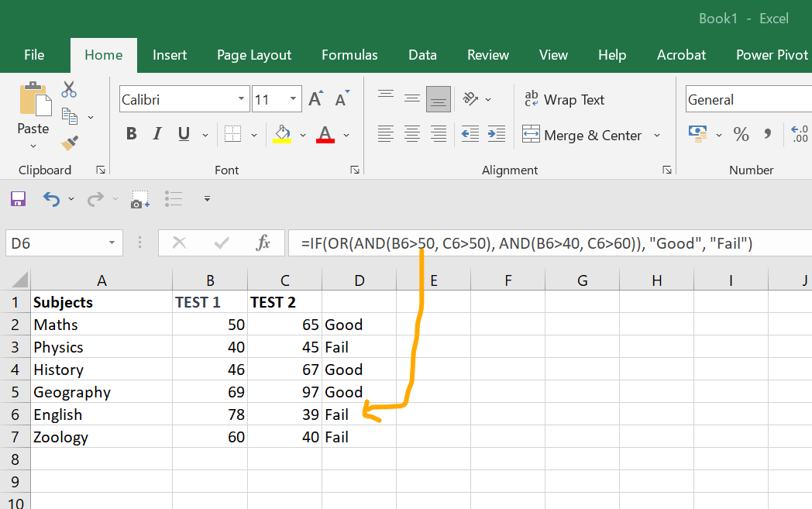Decrease font size with small A

click(x=342, y=98)
